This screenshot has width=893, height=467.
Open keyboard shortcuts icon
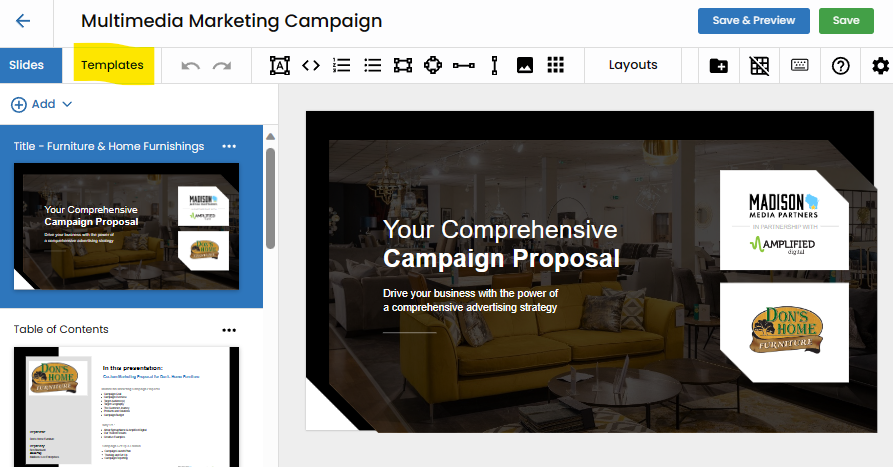coord(800,66)
